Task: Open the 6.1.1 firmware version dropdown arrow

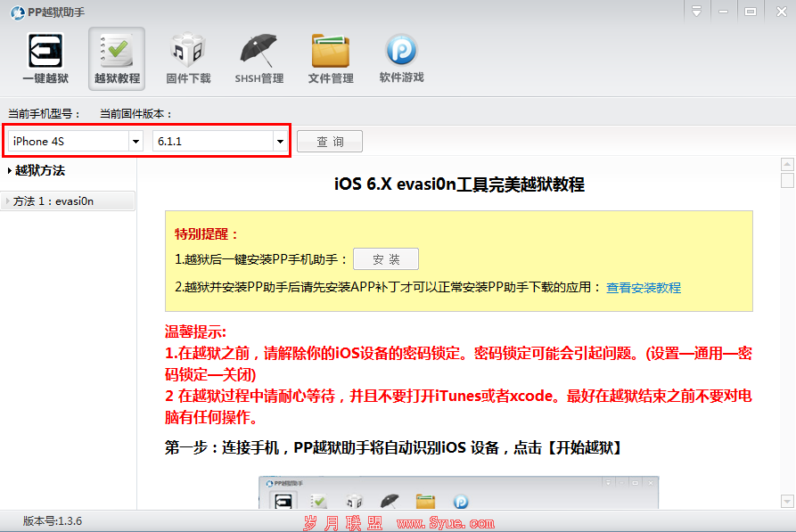Action: click(x=280, y=141)
